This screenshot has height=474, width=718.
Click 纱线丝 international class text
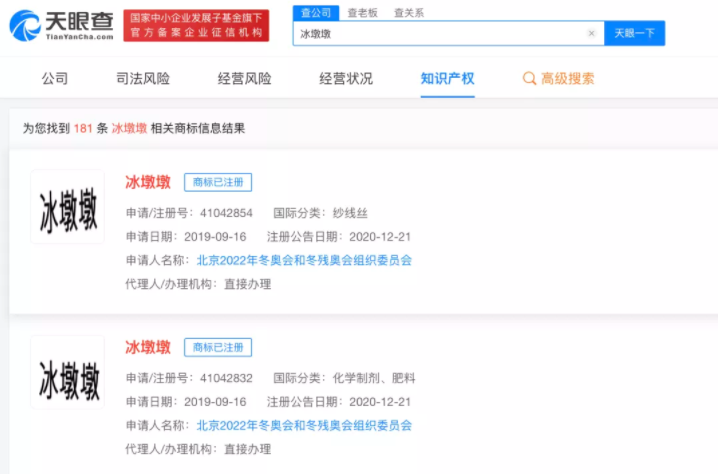(350, 213)
